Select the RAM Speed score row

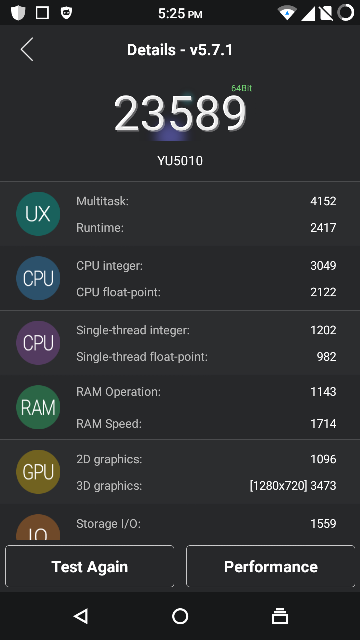(x=206, y=424)
